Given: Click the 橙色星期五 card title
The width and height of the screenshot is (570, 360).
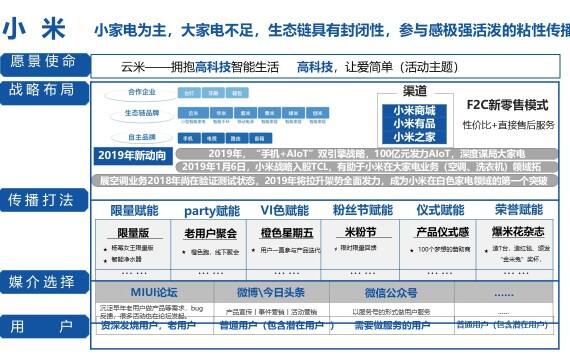Looking at the screenshot, I should coord(287,233).
